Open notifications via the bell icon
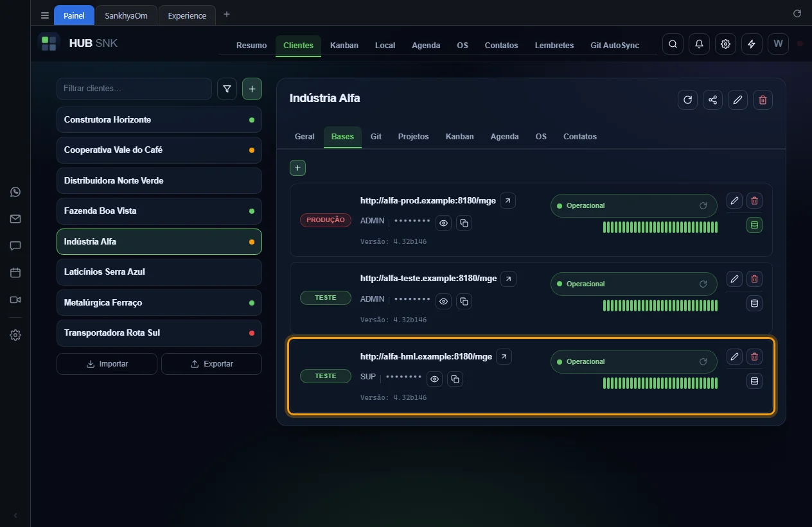The height and width of the screenshot is (527, 812). (x=699, y=44)
